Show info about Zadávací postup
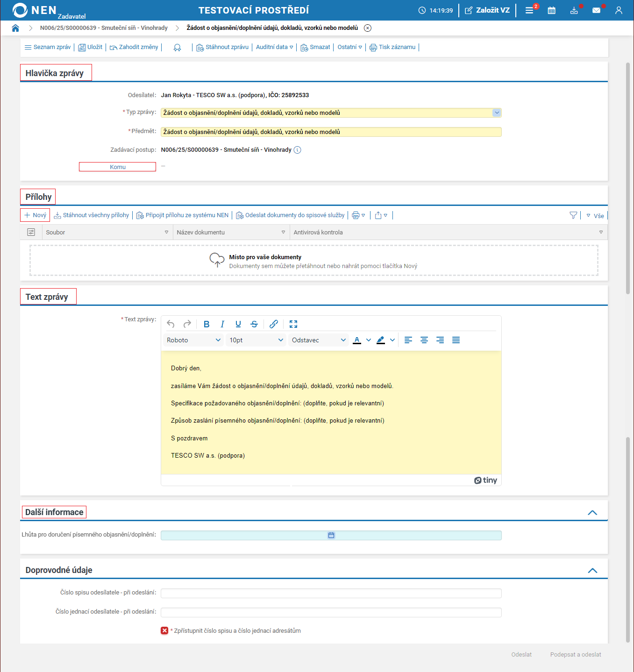634x672 pixels. [x=297, y=150]
